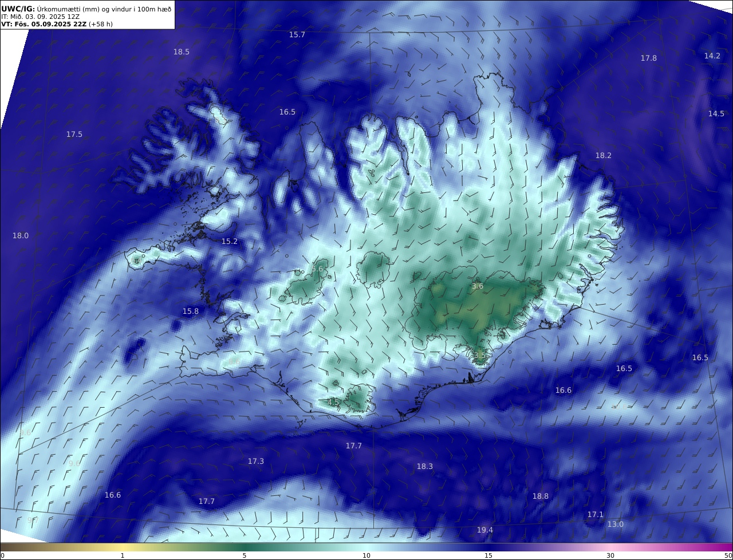
Task: Click the 18.8 value on the map
Action: [x=541, y=496]
